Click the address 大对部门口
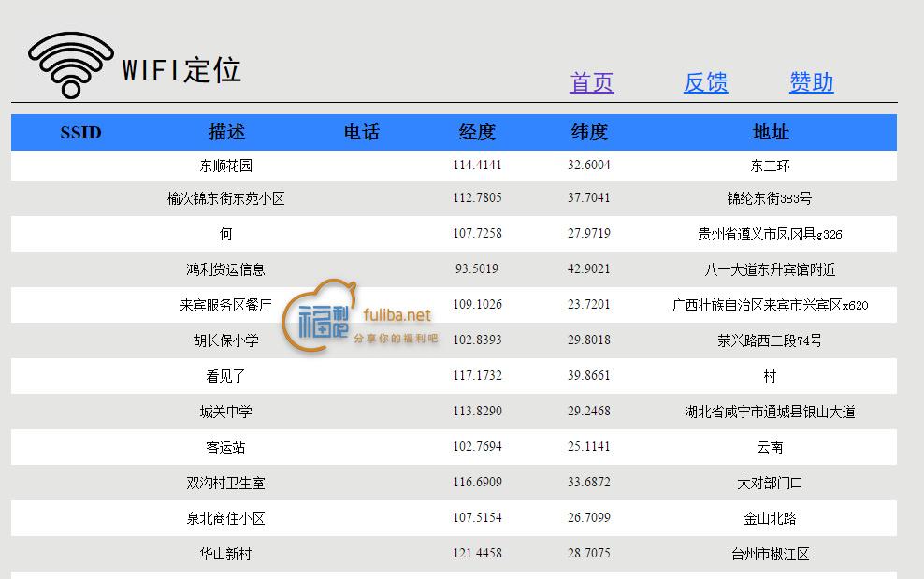The image size is (924, 579). pos(771,483)
